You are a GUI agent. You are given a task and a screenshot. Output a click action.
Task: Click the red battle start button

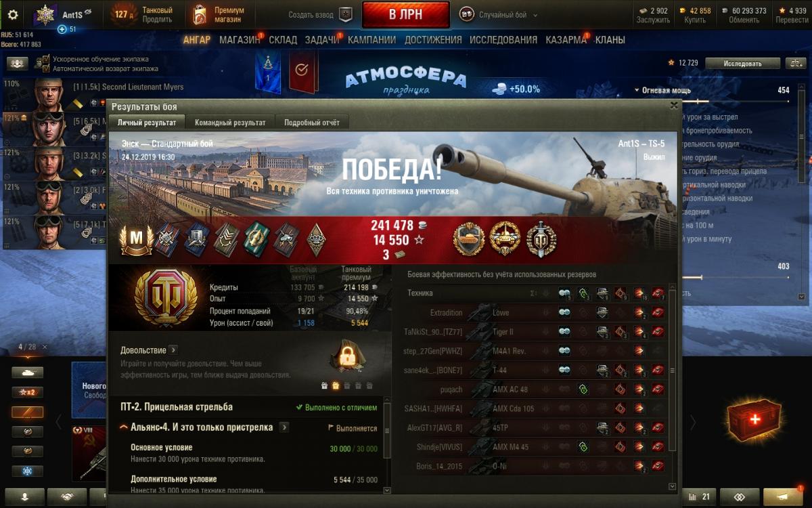pos(406,15)
